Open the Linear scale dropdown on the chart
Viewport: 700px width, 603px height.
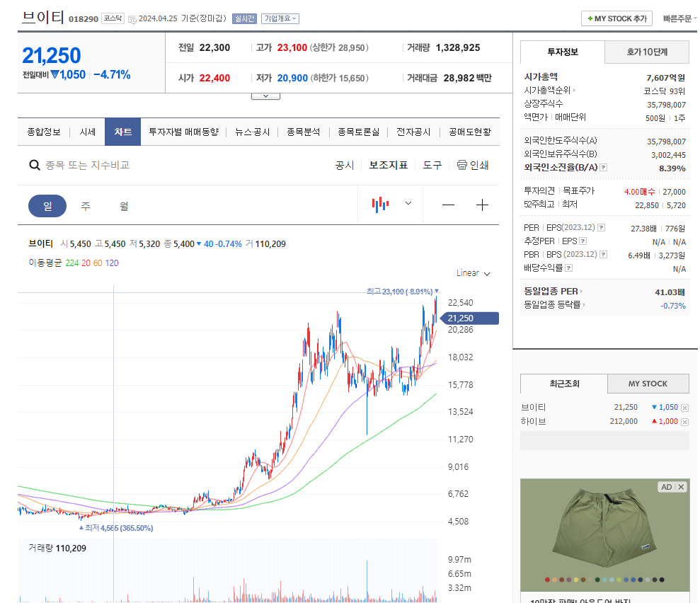click(471, 273)
